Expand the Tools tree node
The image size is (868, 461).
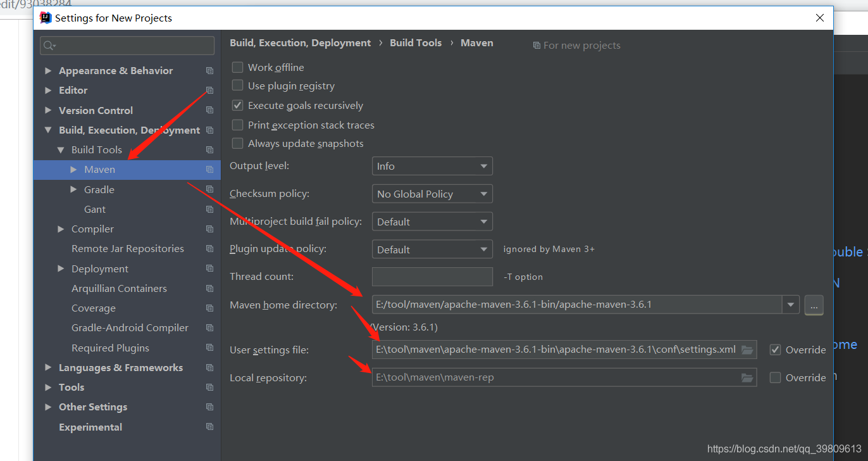click(48, 388)
